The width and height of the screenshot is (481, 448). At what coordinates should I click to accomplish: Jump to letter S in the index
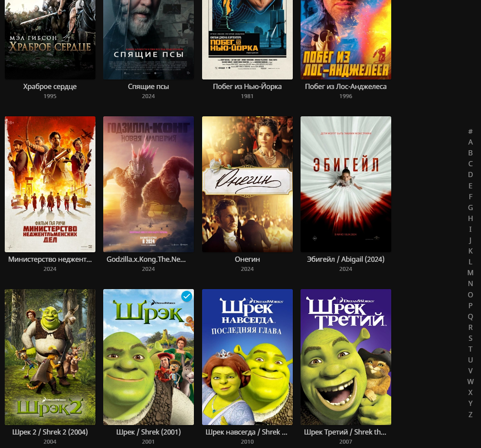[470, 338]
